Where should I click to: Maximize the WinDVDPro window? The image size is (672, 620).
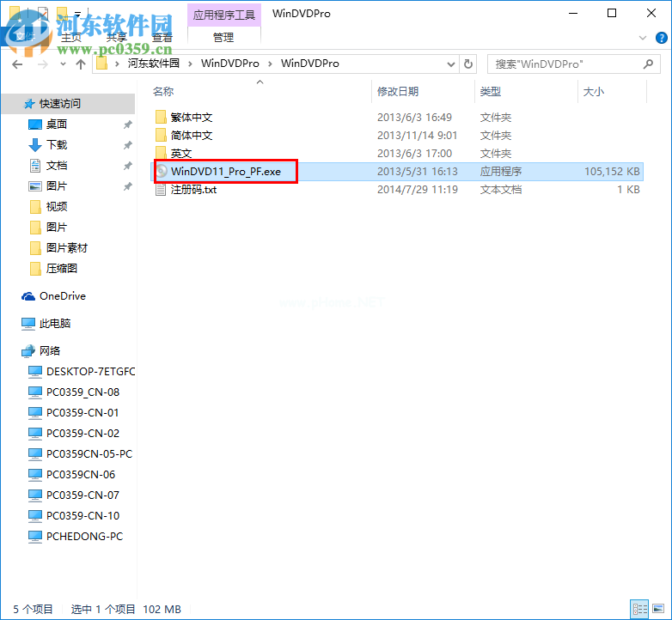[612, 13]
